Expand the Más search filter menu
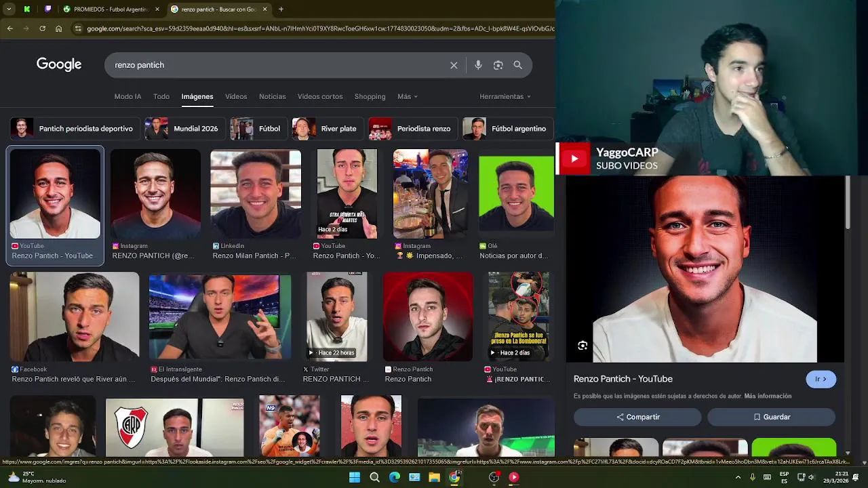868x488 pixels. coord(408,96)
